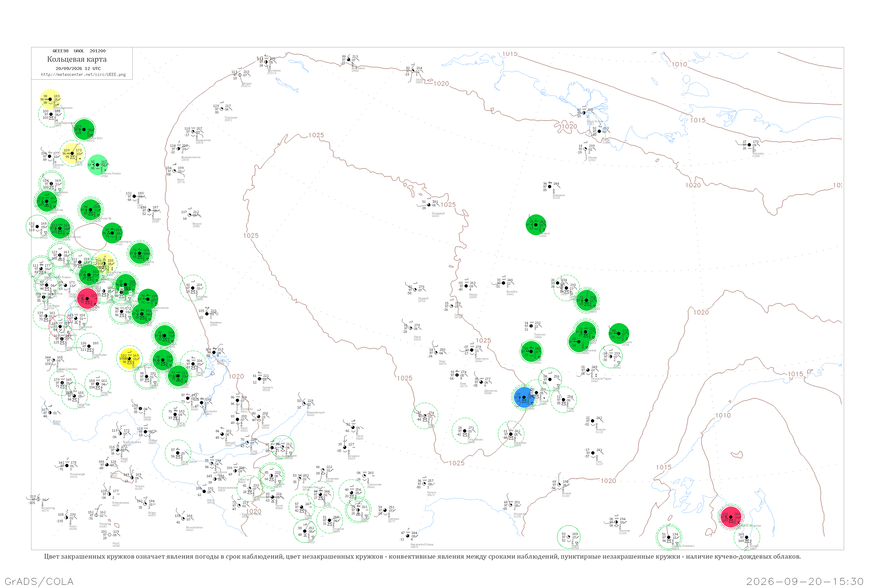Click the 20/09/2026 12 UTC date header
The image size is (882, 588).
pyautogui.click(x=78, y=69)
